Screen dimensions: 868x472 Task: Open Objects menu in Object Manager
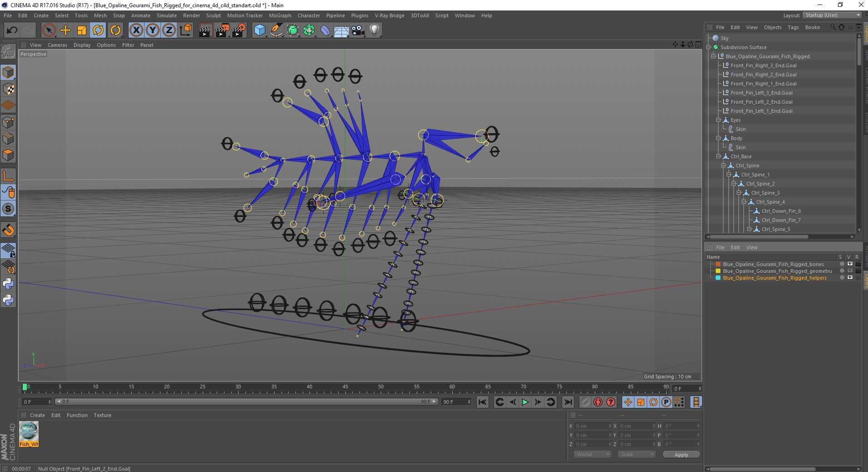point(773,27)
